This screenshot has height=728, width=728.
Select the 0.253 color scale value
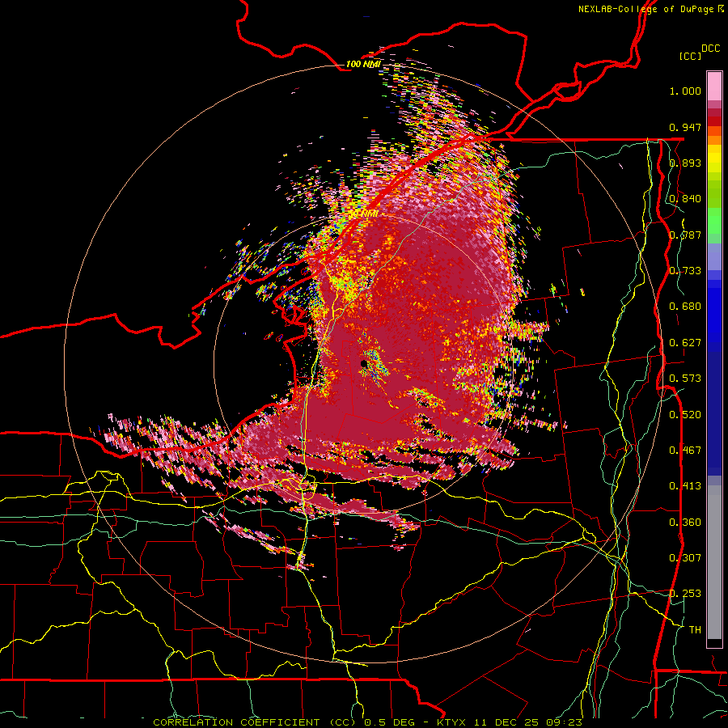point(685,594)
